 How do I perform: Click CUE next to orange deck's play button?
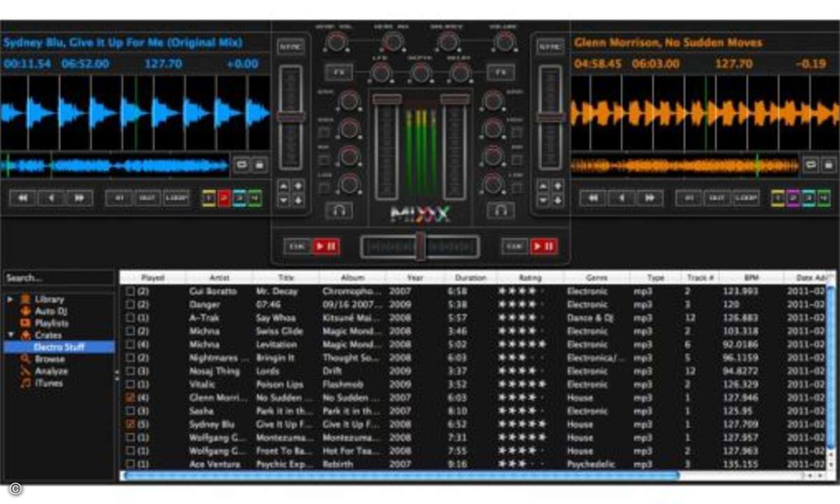pos(514,246)
